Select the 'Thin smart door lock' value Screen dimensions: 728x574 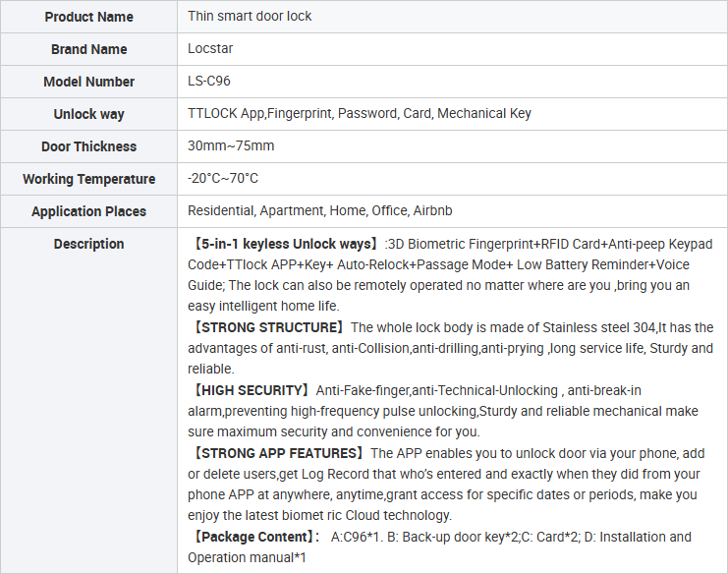click(x=250, y=17)
